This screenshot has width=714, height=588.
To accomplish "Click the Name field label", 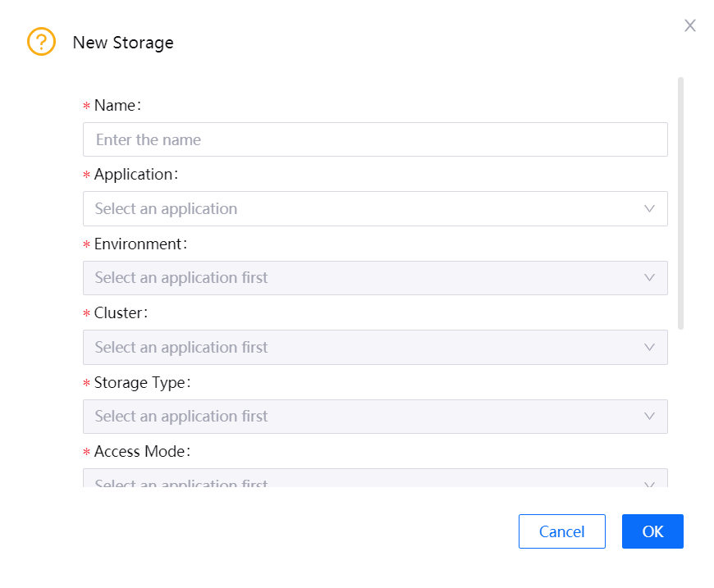I will [x=115, y=105].
